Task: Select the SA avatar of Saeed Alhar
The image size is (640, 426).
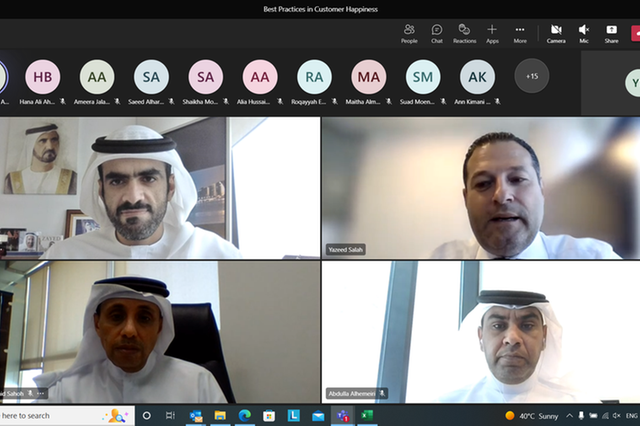Action: pos(151,77)
